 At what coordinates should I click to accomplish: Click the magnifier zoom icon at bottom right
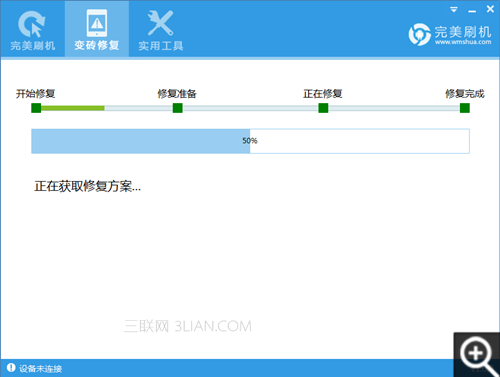[477, 355]
